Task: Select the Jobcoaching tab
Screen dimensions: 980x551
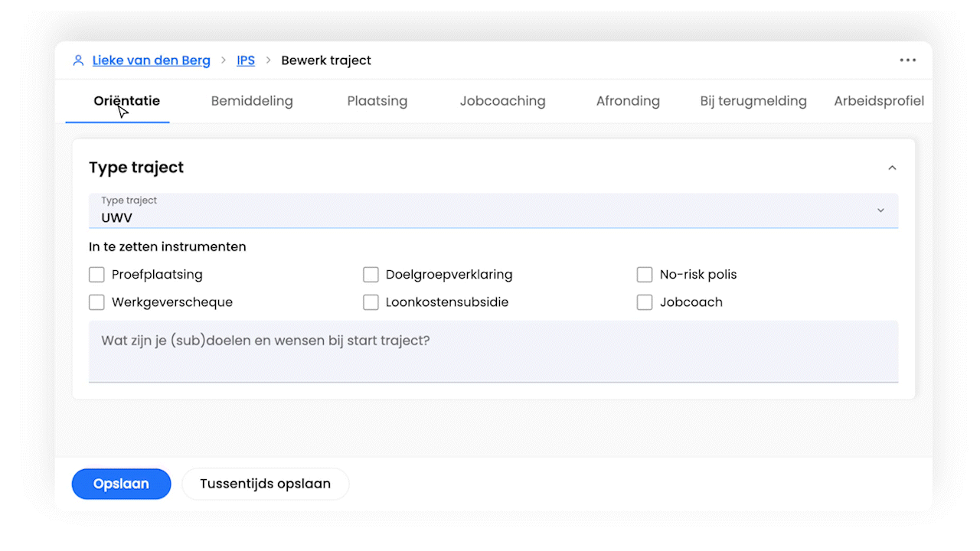Action: point(503,101)
